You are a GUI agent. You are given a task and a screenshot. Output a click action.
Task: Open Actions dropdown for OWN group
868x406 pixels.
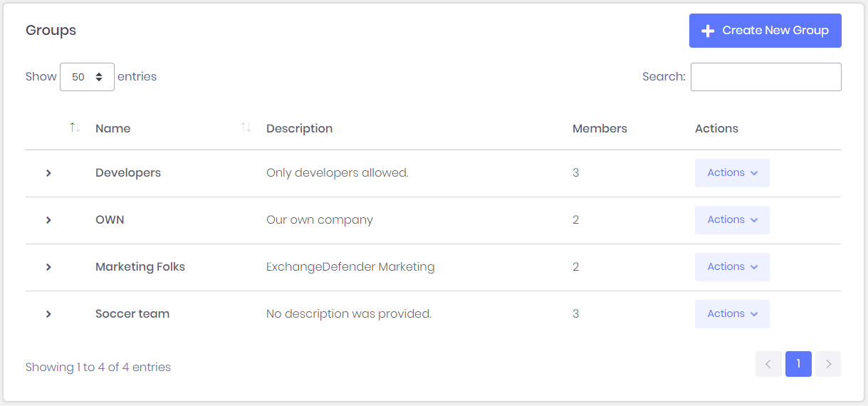click(x=732, y=220)
